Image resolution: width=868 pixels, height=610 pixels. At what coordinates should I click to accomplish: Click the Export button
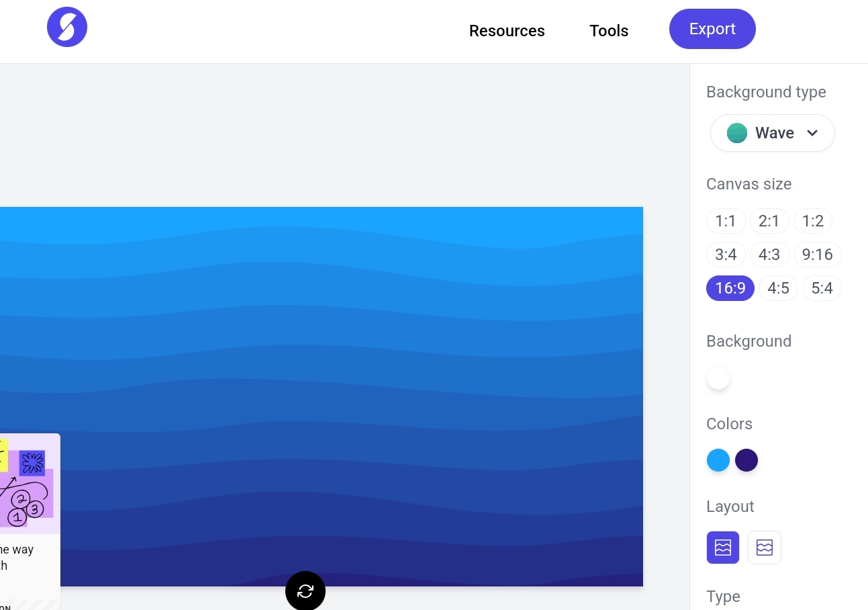tap(712, 29)
